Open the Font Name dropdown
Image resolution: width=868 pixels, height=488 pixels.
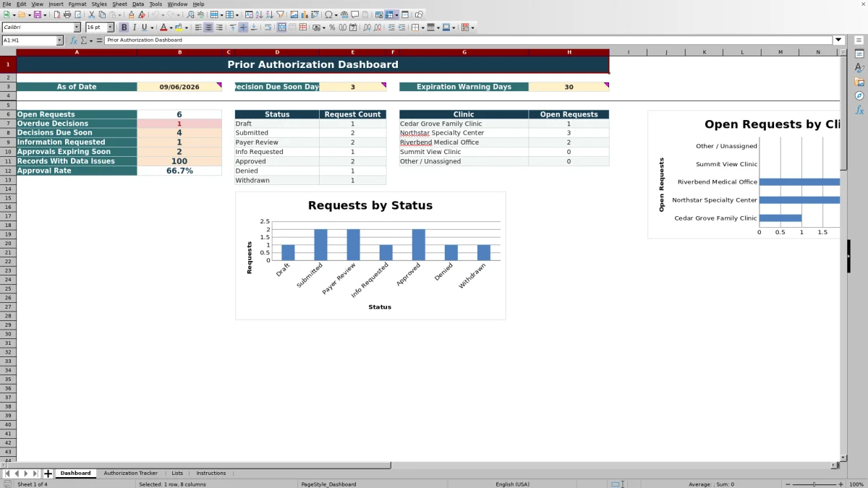coord(77,27)
